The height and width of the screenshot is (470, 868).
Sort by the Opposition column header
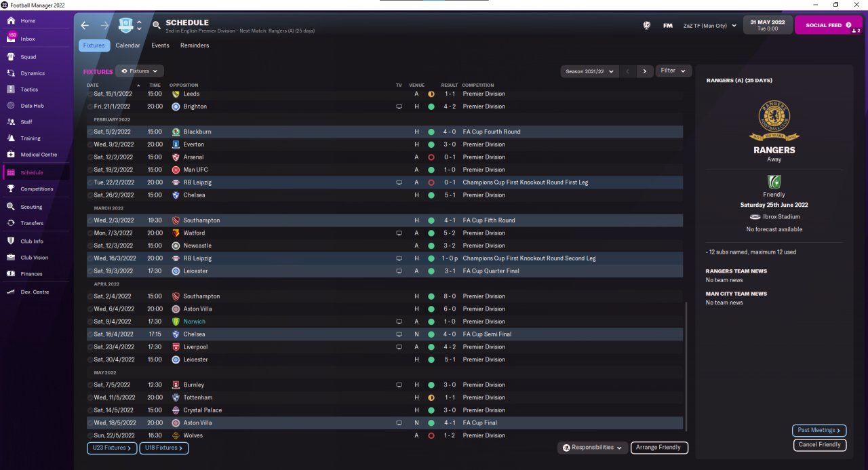click(x=184, y=85)
